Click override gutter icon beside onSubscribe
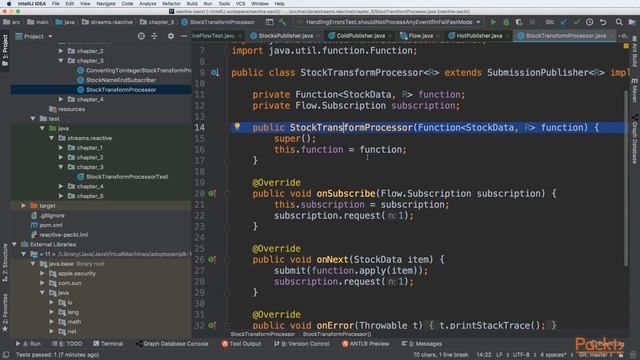Image resolution: width=640 pixels, height=360 pixels. click(212, 193)
